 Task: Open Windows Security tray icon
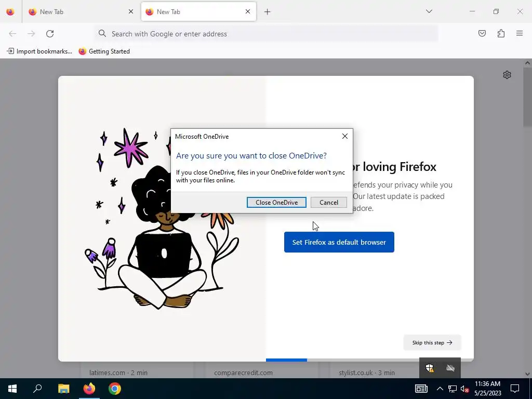pyautogui.click(x=430, y=368)
